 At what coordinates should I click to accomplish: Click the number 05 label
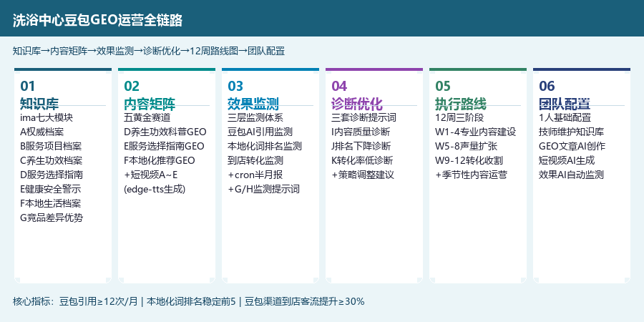443,87
